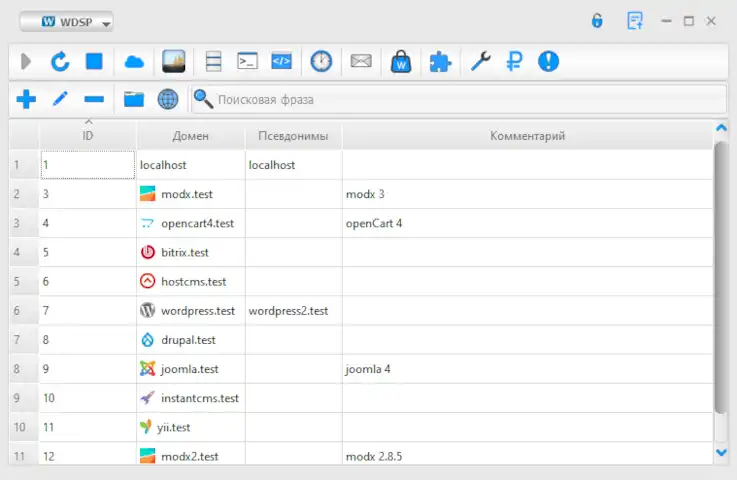Image resolution: width=737 pixels, height=480 pixels.
Task: Click the "openCart 4" comment cell
Action: (x=527, y=223)
